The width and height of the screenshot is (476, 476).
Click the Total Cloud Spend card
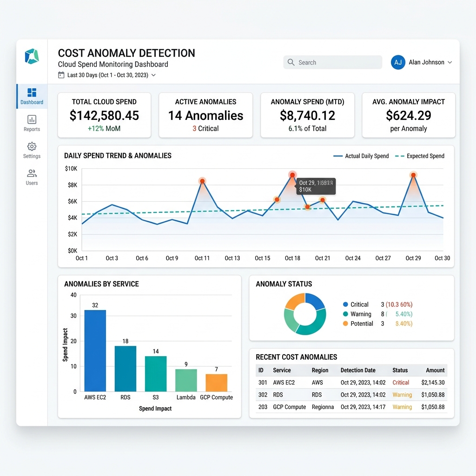click(x=104, y=115)
